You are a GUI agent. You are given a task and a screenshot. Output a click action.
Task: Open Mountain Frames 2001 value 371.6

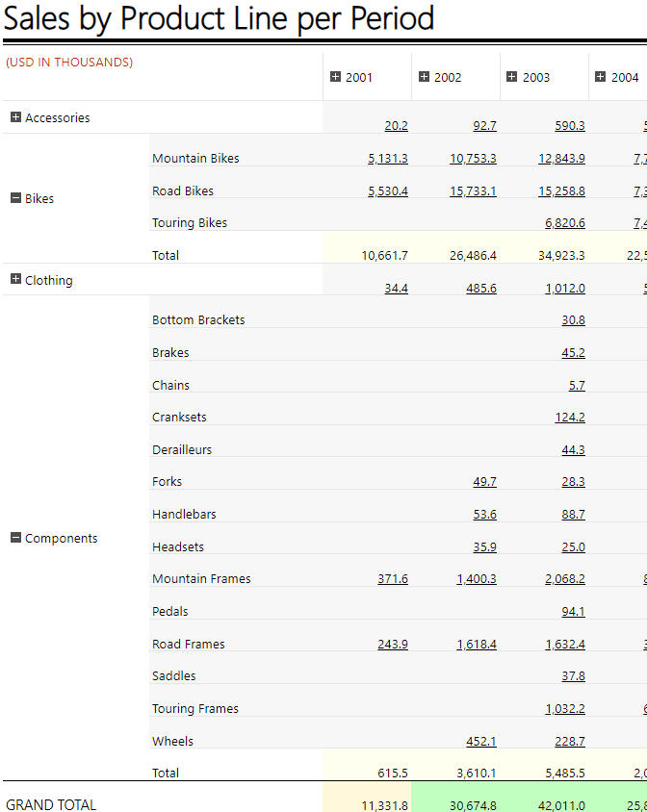[393, 579]
